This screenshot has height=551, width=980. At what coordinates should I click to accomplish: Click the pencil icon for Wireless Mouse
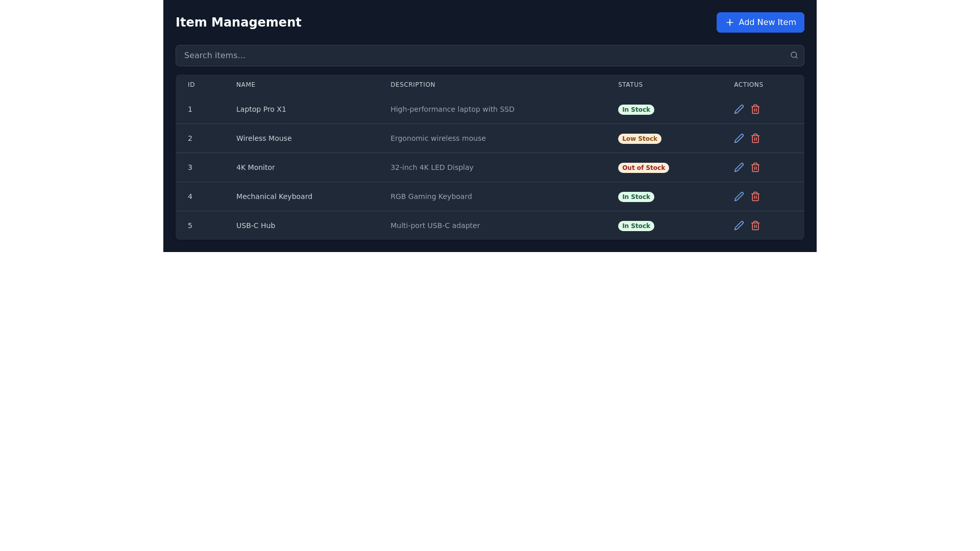pos(739,138)
